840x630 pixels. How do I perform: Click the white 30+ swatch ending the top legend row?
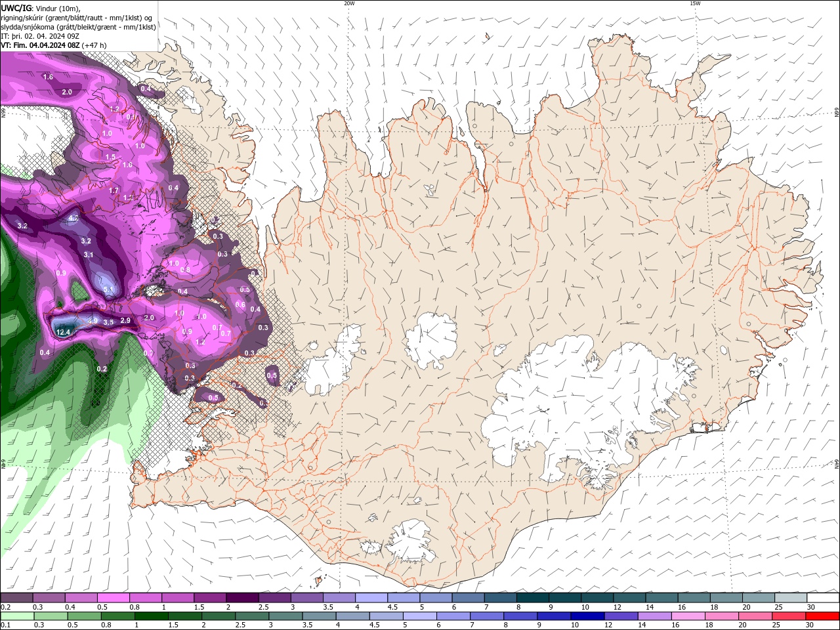[823, 598]
